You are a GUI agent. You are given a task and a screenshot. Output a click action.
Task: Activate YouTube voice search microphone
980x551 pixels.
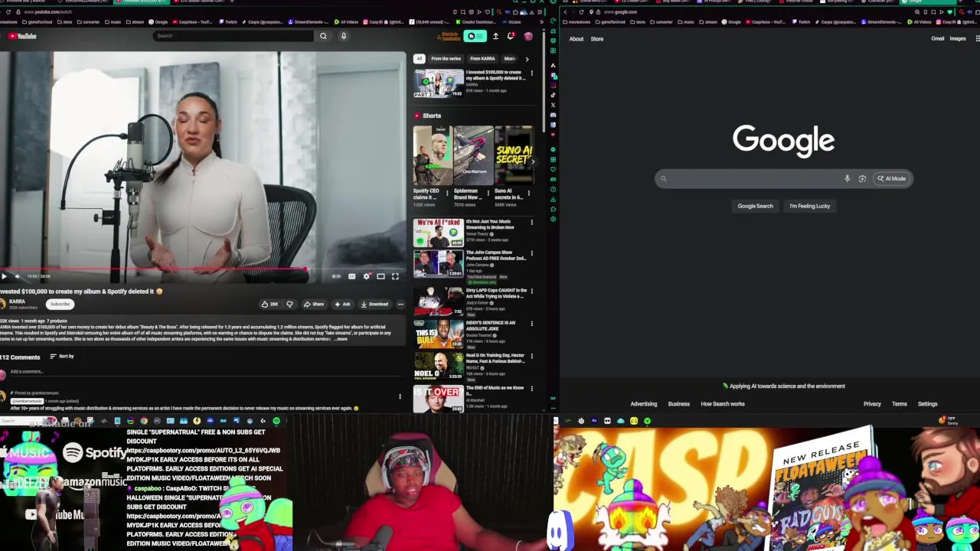point(344,36)
